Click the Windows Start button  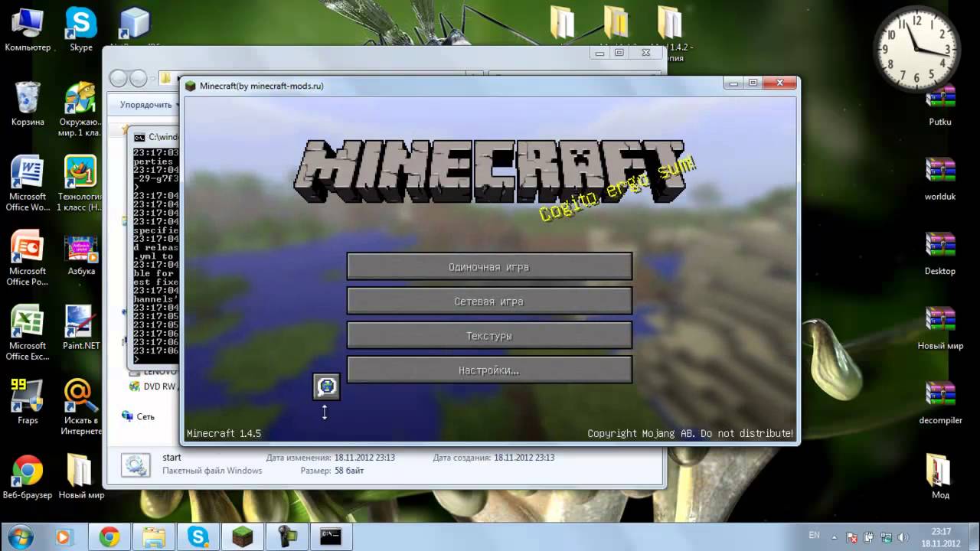19,536
